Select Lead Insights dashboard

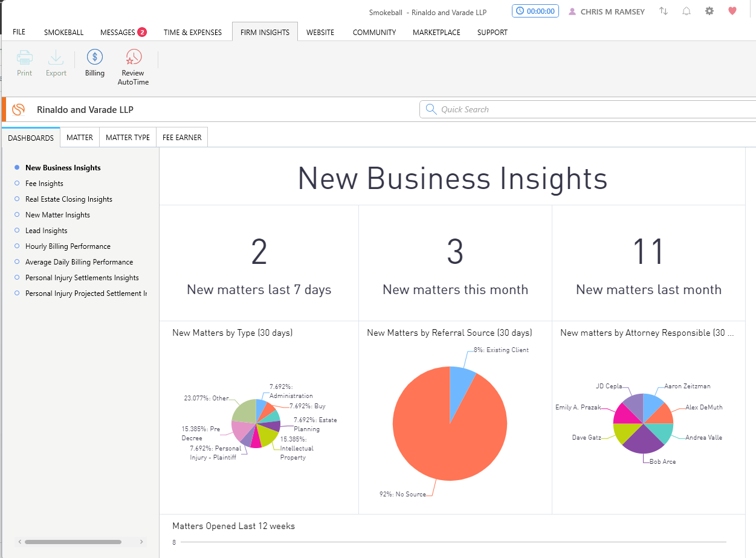(47, 231)
